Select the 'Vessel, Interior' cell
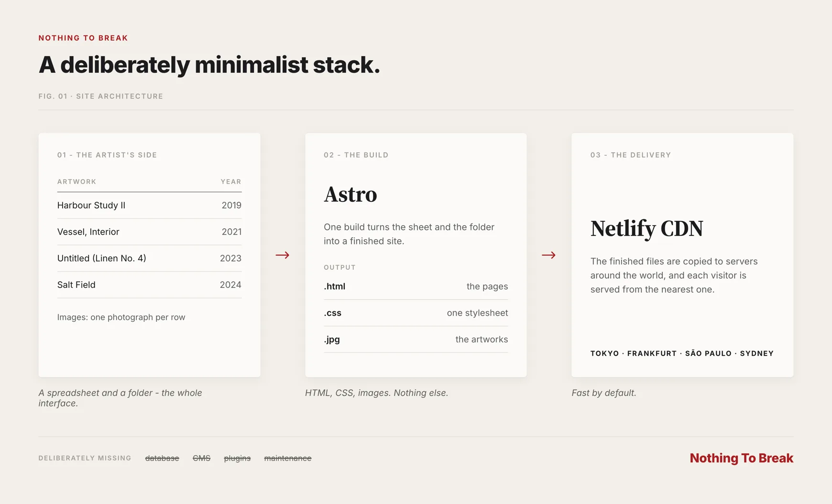This screenshot has height=504, width=832. pos(88,232)
